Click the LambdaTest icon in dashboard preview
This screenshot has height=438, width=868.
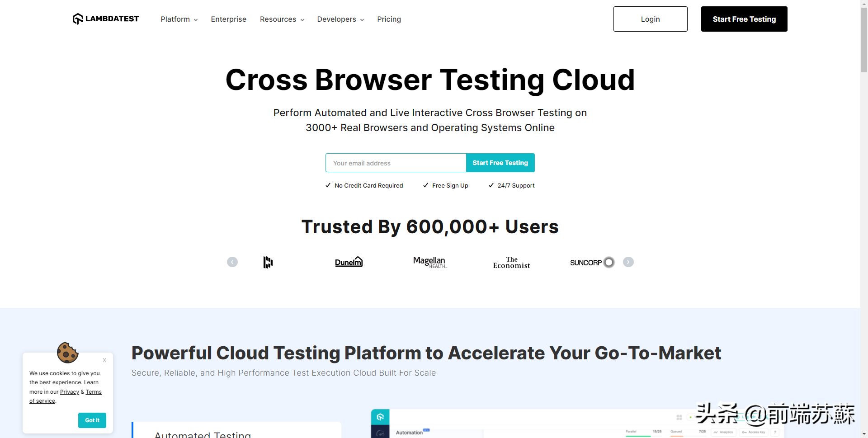(x=380, y=417)
